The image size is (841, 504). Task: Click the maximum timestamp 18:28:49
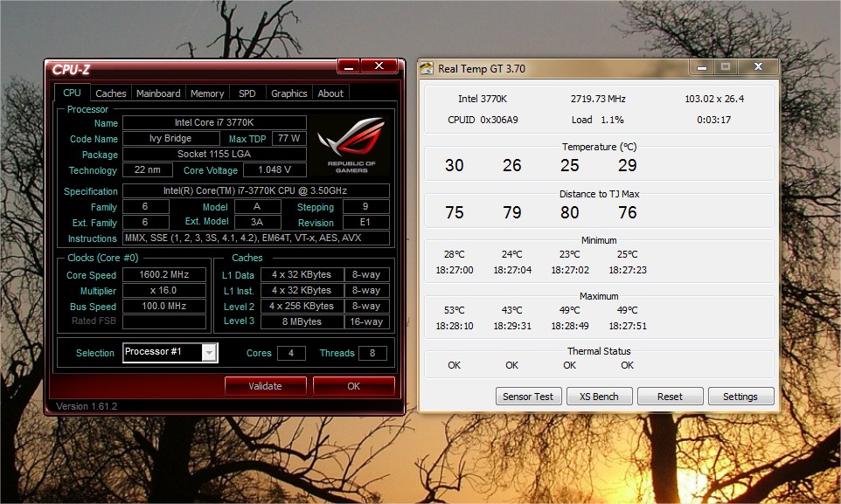(x=570, y=326)
